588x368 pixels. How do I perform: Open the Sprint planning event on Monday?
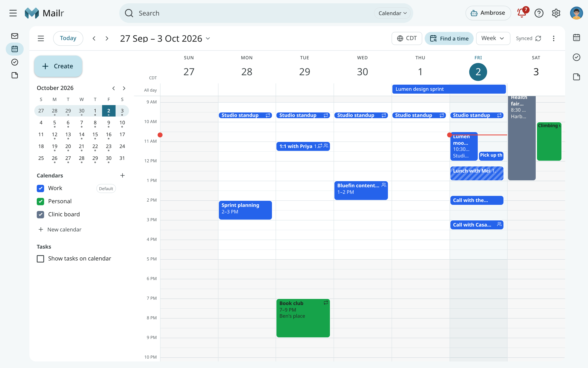click(x=245, y=210)
